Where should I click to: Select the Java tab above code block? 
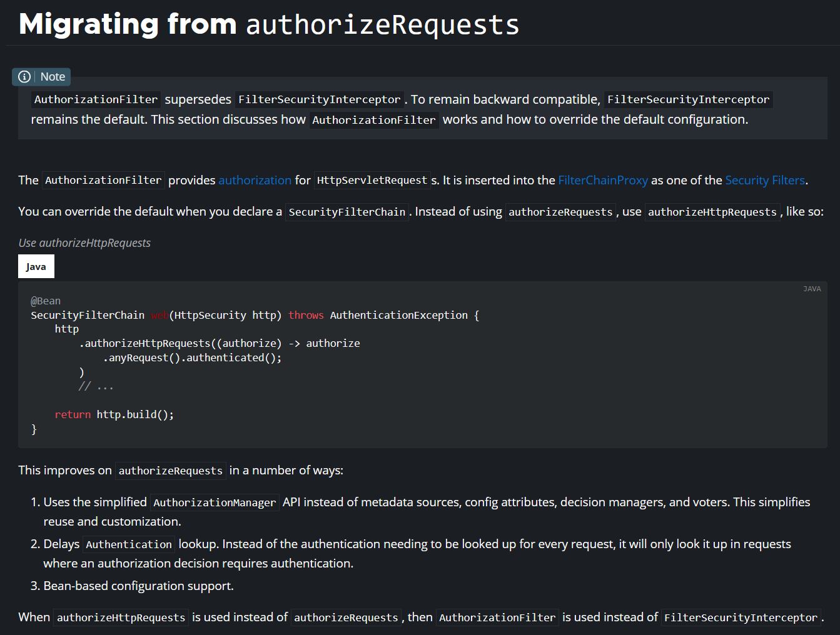click(36, 266)
